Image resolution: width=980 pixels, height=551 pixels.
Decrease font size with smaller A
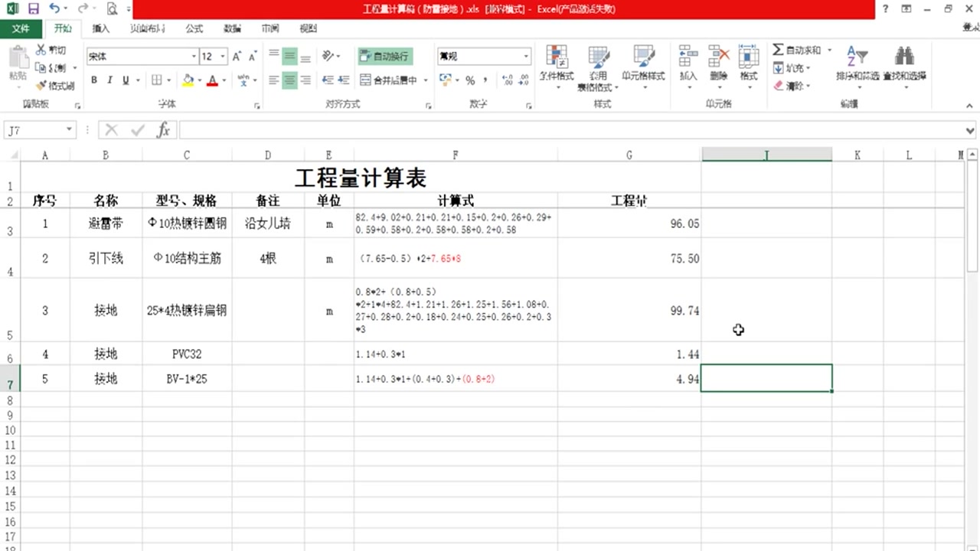coord(252,56)
